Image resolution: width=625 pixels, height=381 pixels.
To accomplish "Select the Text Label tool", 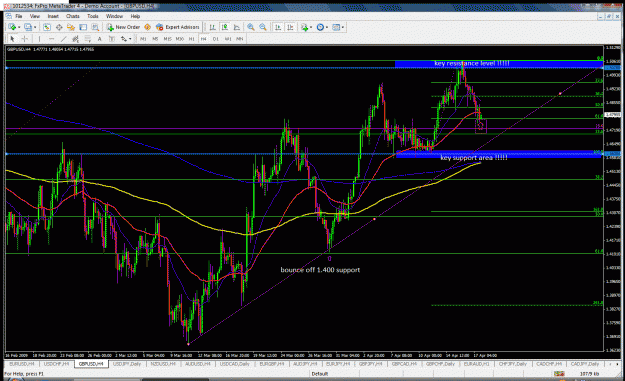I will [x=112, y=39].
